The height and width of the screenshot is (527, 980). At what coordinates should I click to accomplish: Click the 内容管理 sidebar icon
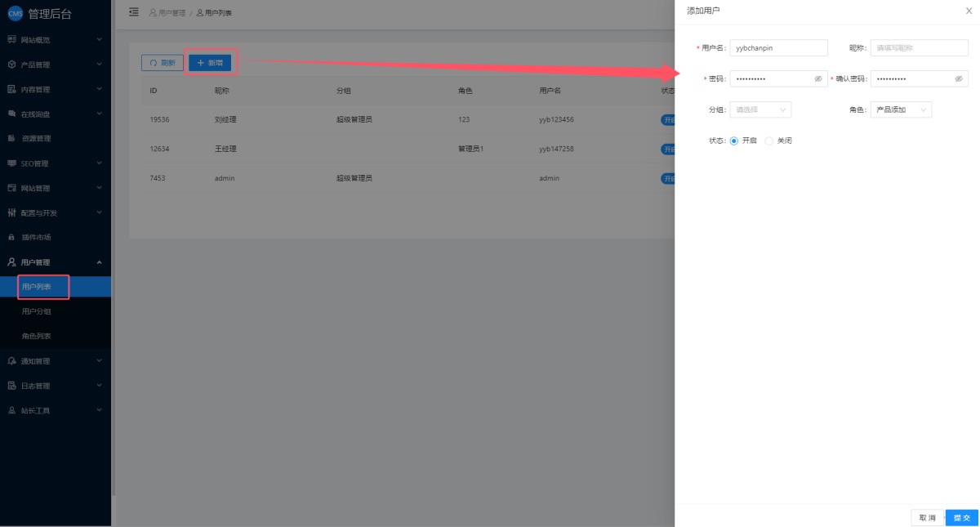click(x=11, y=89)
